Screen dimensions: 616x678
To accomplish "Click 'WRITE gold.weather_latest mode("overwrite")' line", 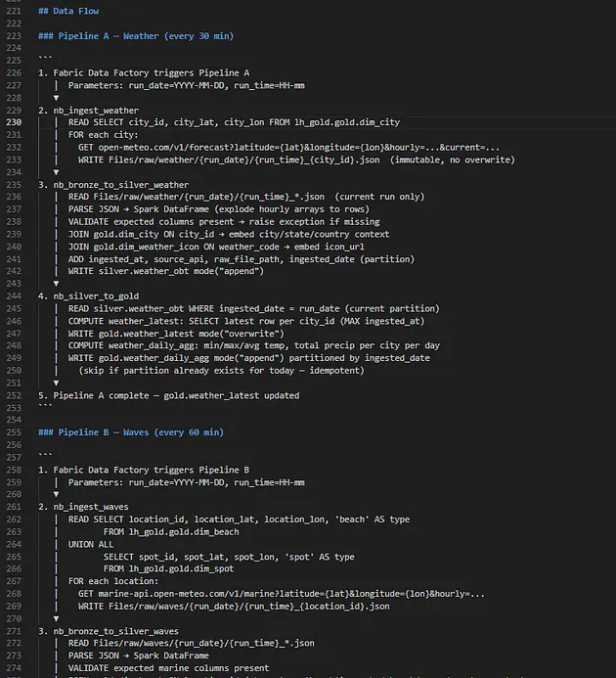I will [176, 334].
